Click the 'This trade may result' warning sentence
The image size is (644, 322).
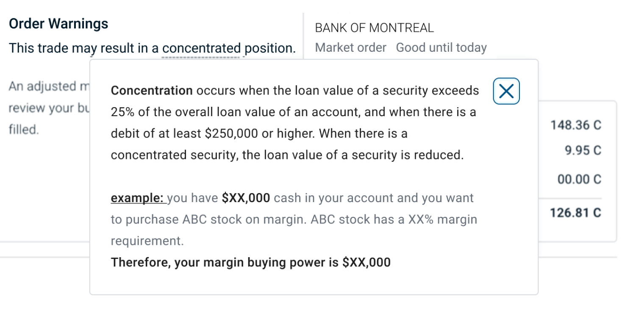pyautogui.click(x=153, y=48)
